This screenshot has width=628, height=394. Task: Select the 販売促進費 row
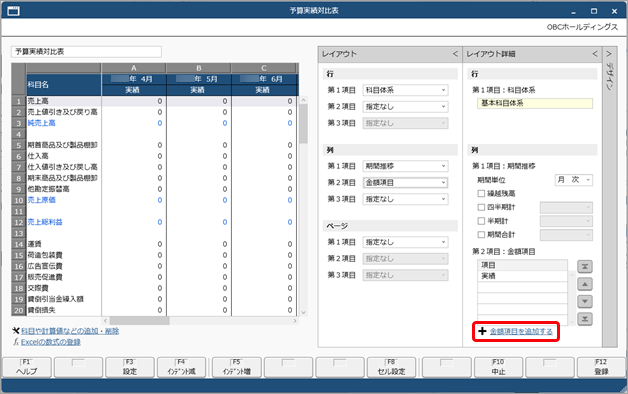pos(155,277)
